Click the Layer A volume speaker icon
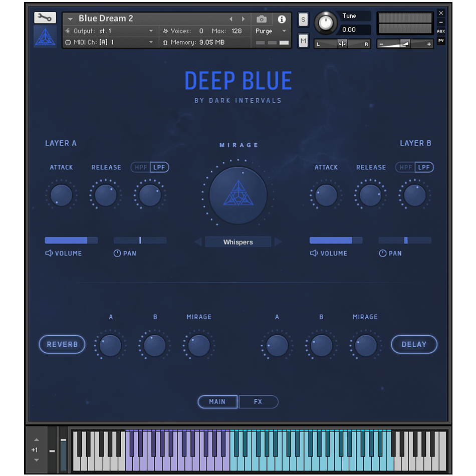The image size is (476, 476). point(49,253)
